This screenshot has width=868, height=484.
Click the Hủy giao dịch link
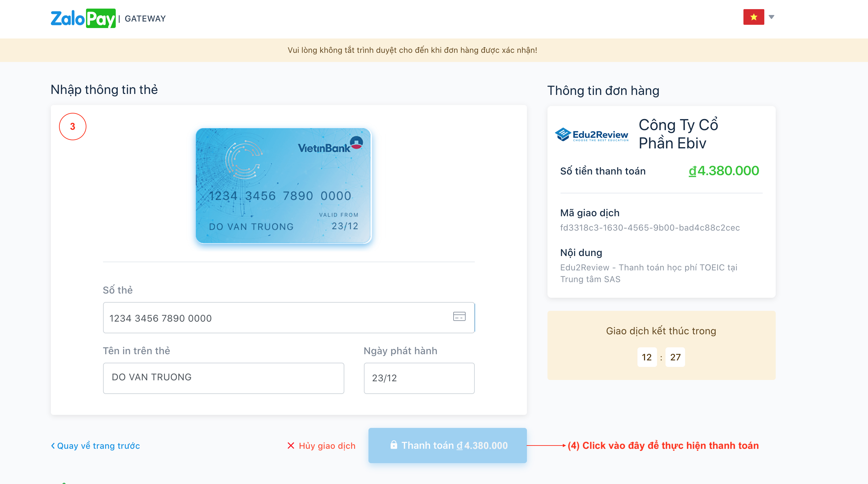tap(327, 446)
